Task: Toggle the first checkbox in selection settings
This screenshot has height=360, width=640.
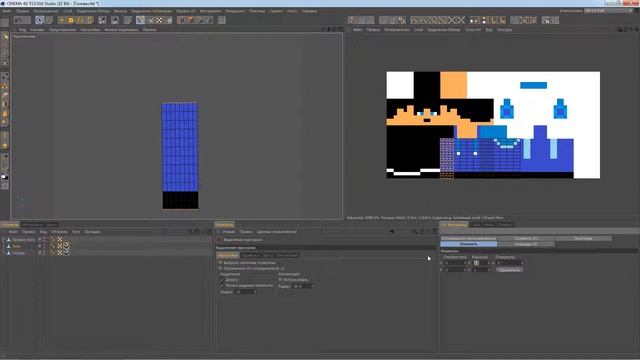Action: (220, 263)
